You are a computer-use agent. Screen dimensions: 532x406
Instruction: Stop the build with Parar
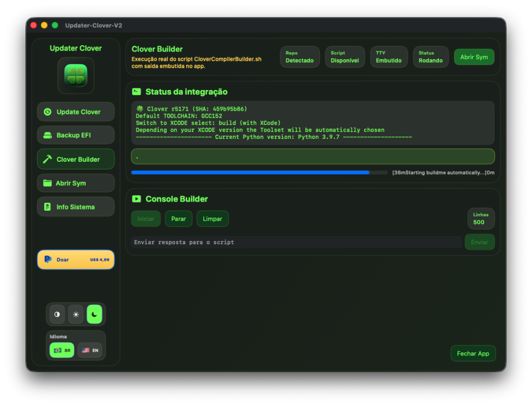pyautogui.click(x=178, y=219)
